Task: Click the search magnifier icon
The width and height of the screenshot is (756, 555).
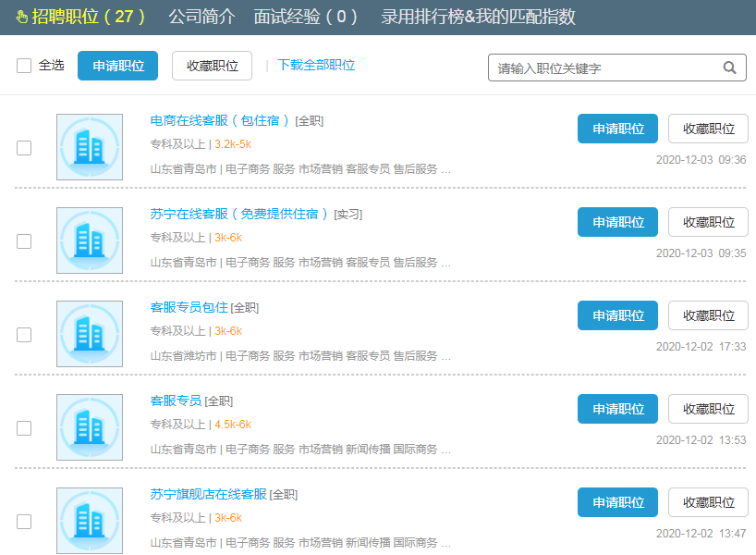Action: click(x=729, y=68)
